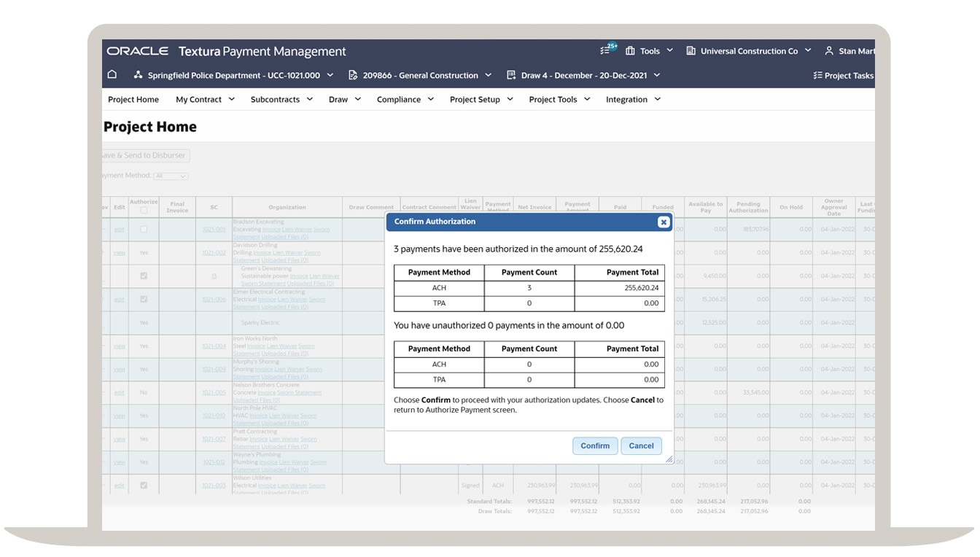Expand the Draw 4 - December dropdown
The image size is (980, 557).
[x=656, y=75]
